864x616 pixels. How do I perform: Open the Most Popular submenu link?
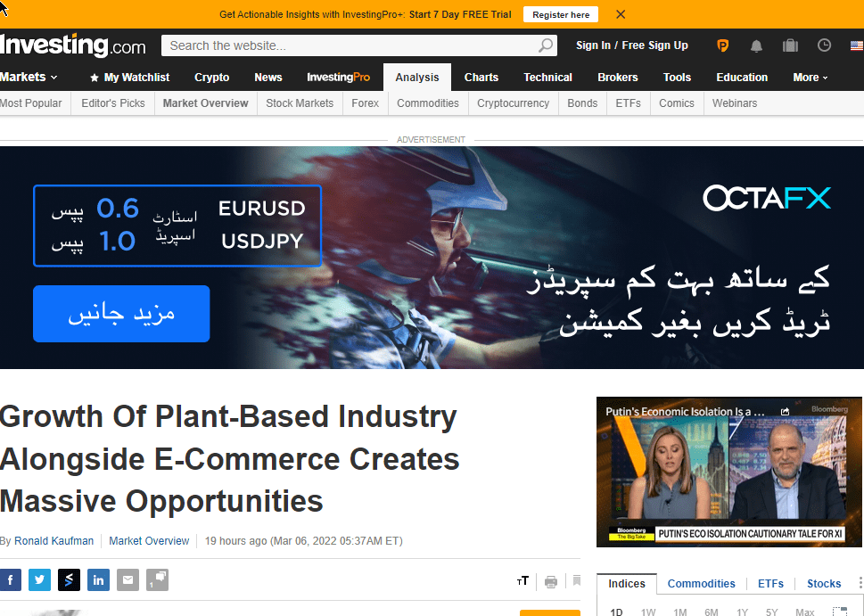pyautogui.click(x=31, y=103)
